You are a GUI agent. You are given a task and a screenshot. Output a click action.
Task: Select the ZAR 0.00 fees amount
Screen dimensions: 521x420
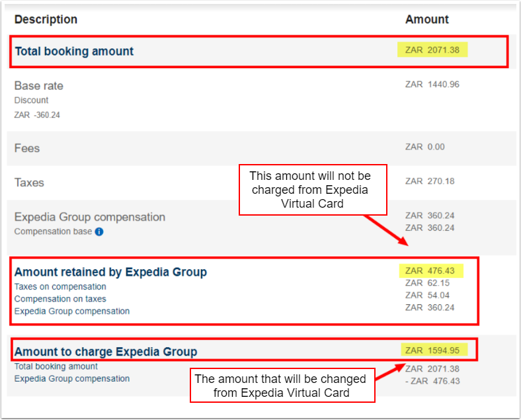(425, 147)
